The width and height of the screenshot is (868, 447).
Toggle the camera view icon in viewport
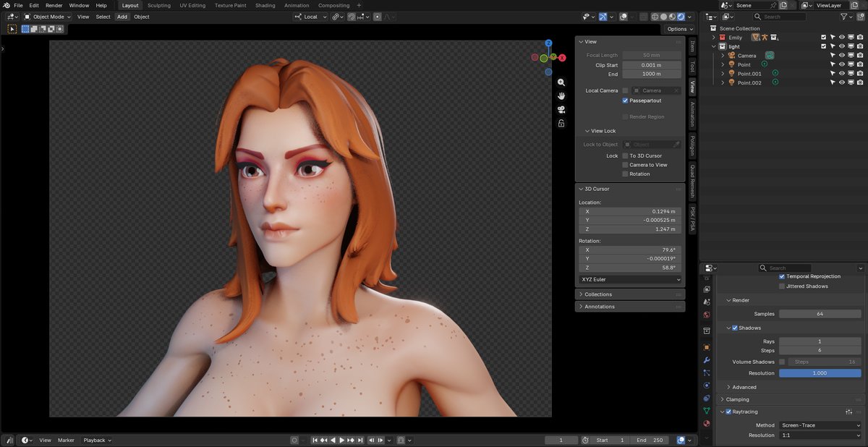[561, 109]
